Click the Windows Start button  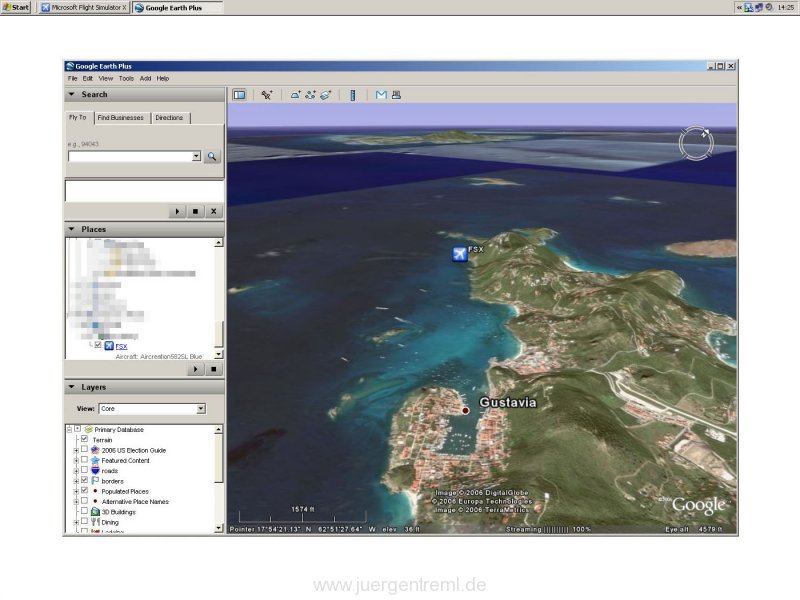[16, 7]
